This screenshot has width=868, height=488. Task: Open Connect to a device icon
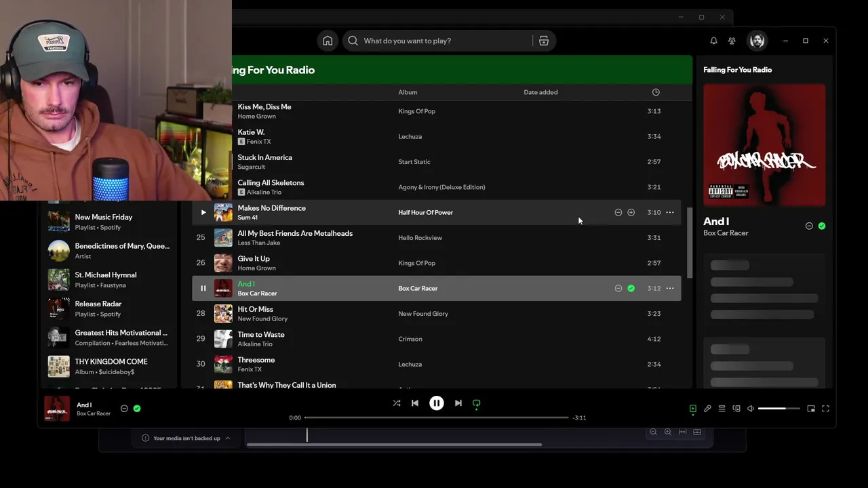[736, 409]
